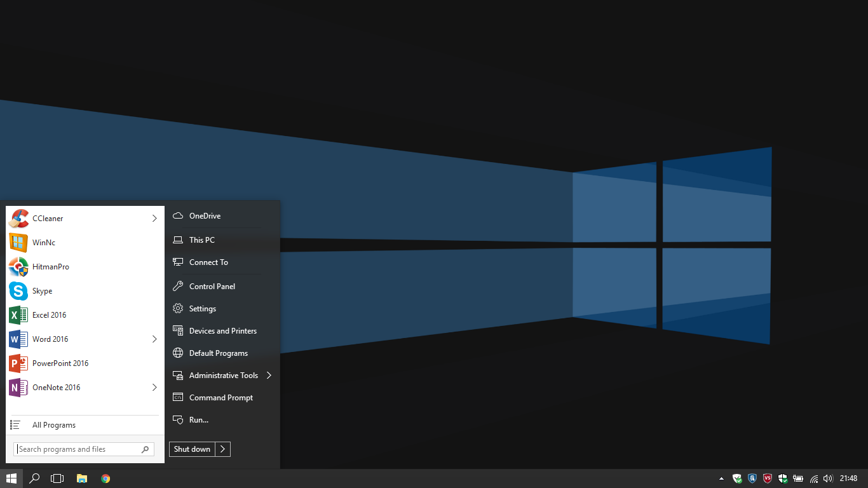
Task: Open shut down options arrow
Action: [223, 449]
